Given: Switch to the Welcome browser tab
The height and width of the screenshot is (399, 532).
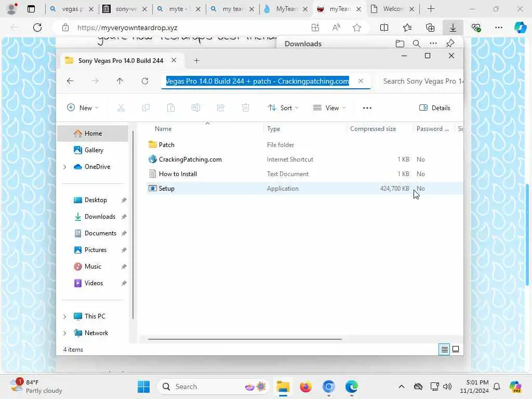Looking at the screenshot, I should (x=393, y=9).
